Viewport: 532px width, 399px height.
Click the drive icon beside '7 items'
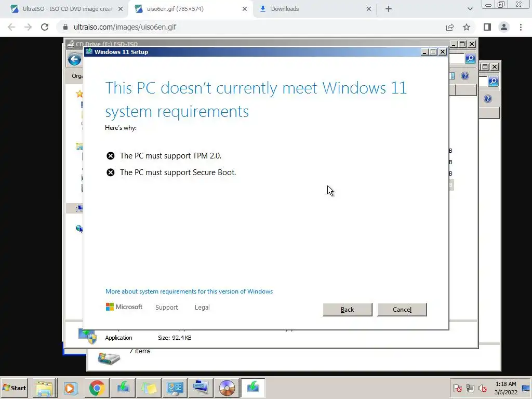(109, 359)
